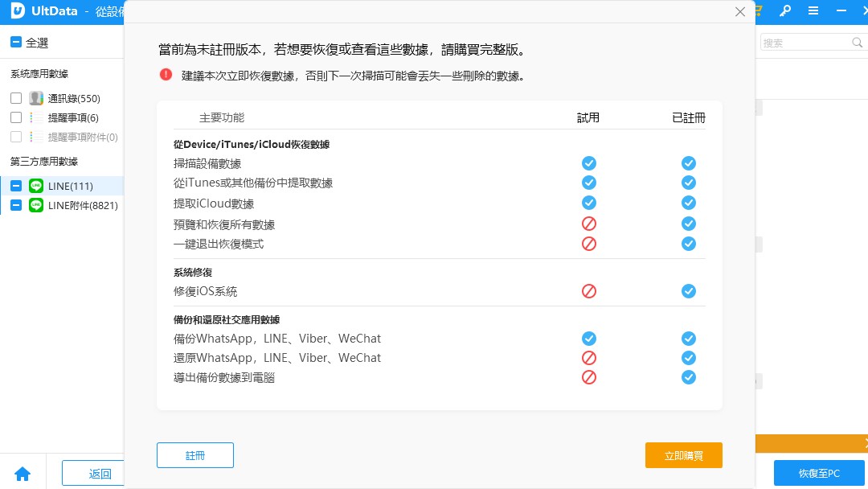Click 試用 checkmark for 從iTunes或其他備份中提取數據
The height and width of the screenshot is (489, 868).
[x=589, y=183]
